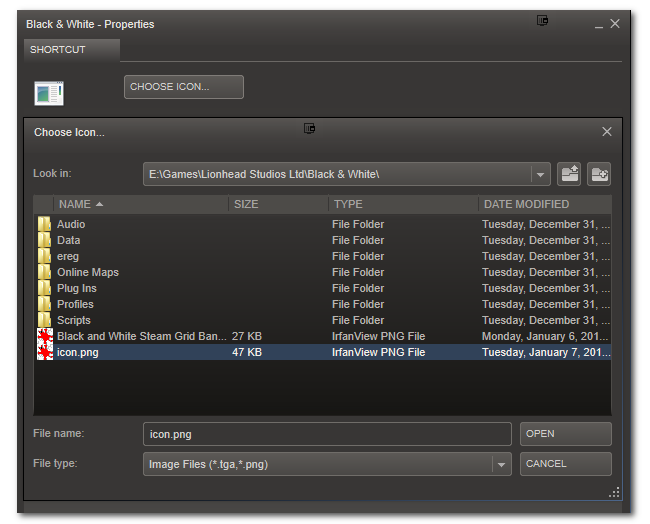This screenshot has height=524, width=650.
Task: Select the Data folder name
Action: 68,240
